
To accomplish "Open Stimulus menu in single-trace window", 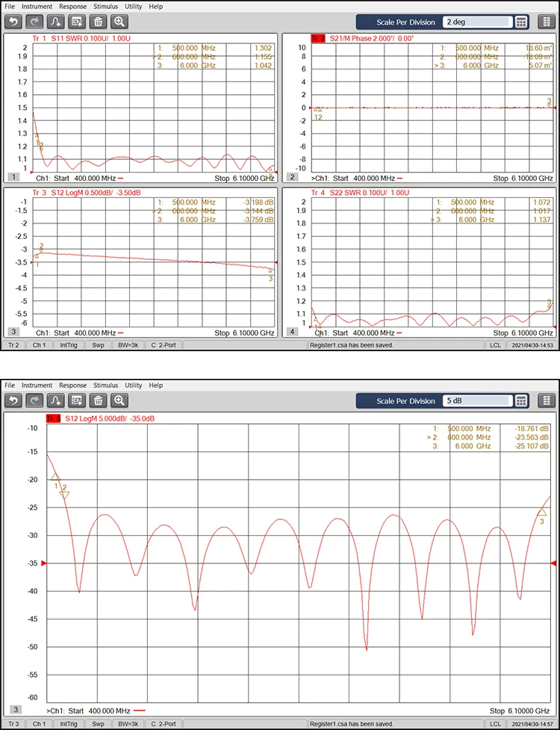I will (x=105, y=385).
